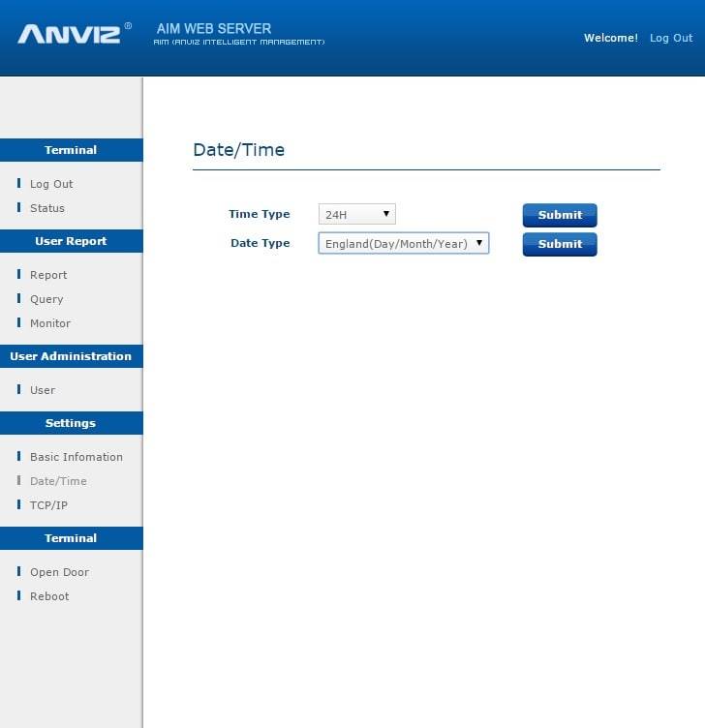Viewport: 705px width, 728px height.
Task: Click the Settings section header
Action: pos(71,423)
